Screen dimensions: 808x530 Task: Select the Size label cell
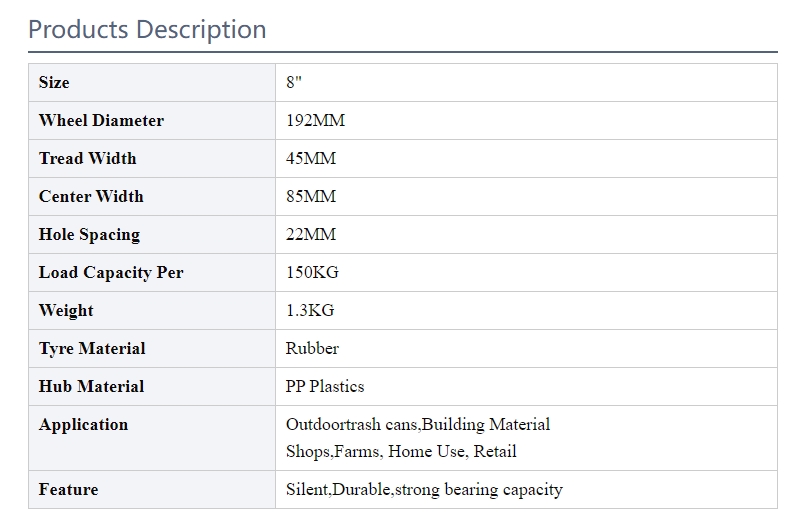152,82
